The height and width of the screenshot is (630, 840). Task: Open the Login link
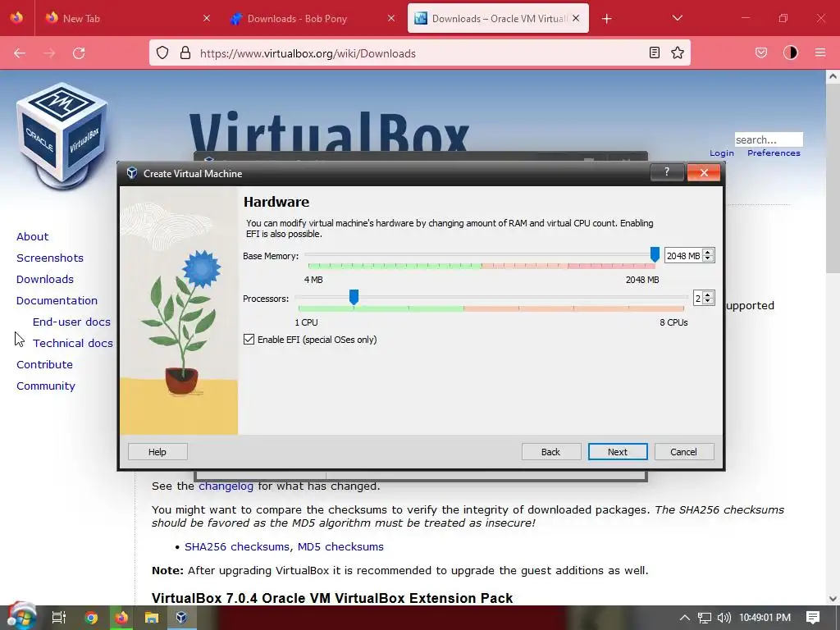pyautogui.click(x=722, y=153)
